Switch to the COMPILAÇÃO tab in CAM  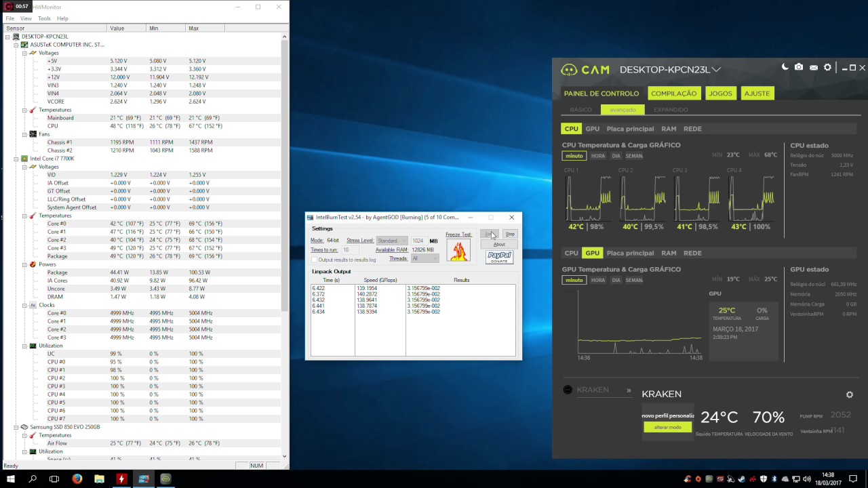[673, 94]
